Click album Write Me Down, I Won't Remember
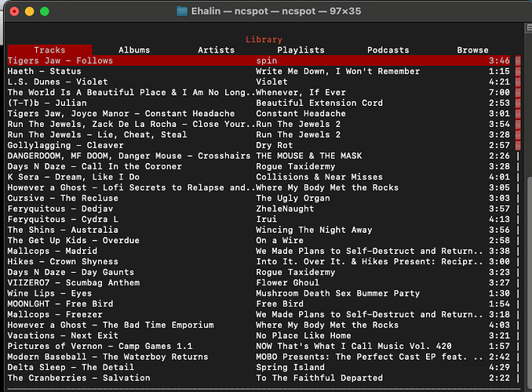 [337, 71]
